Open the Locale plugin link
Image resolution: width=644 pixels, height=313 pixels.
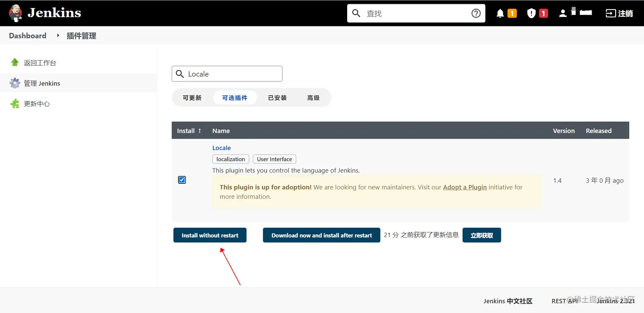coord(221,148)
